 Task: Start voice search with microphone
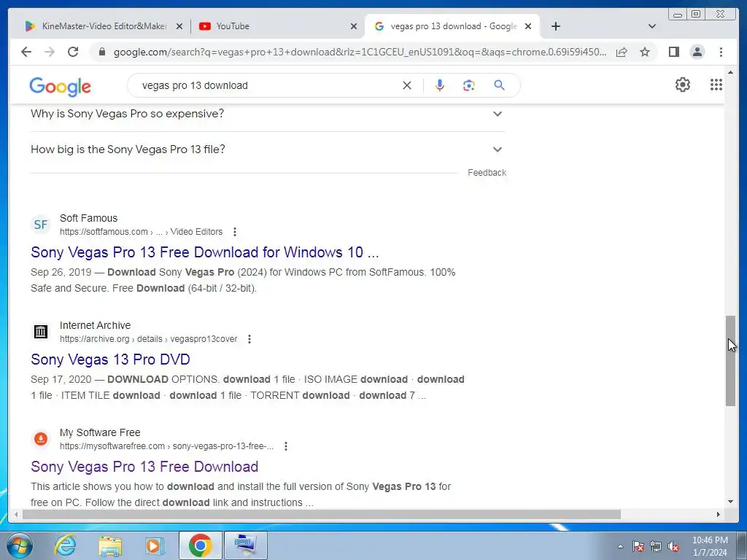click(x=440, y=85)
